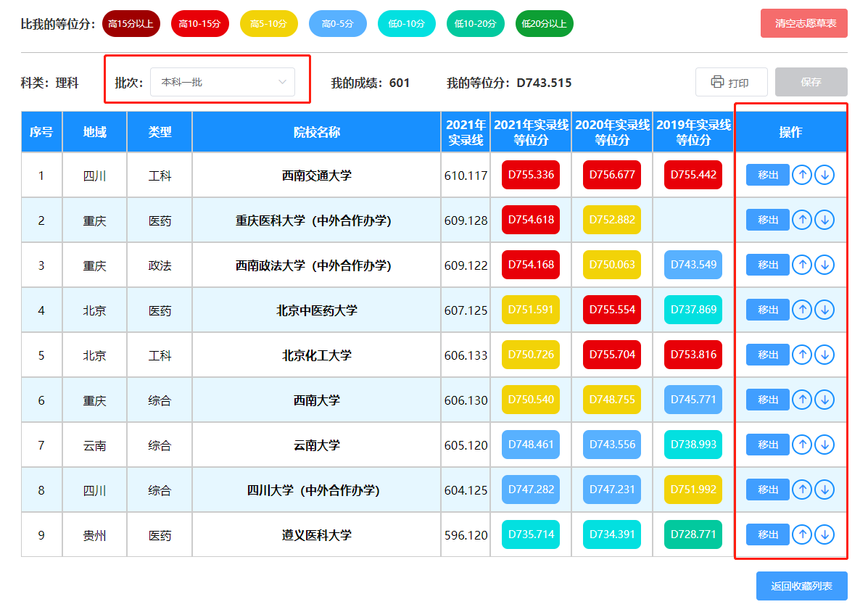The height and width of the screenshot is (607, 868).
Task: Click 596.120 score cell
Action: 466,535
